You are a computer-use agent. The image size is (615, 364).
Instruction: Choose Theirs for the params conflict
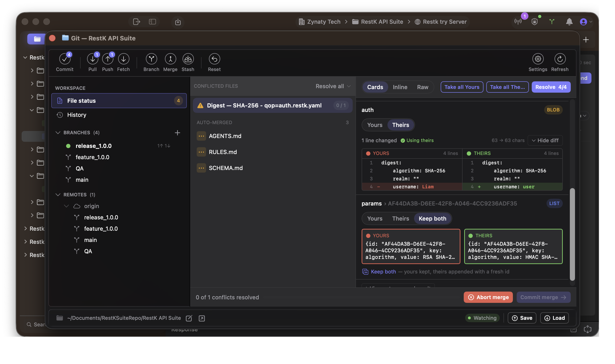pyautogui.click(x=400, y=218)
